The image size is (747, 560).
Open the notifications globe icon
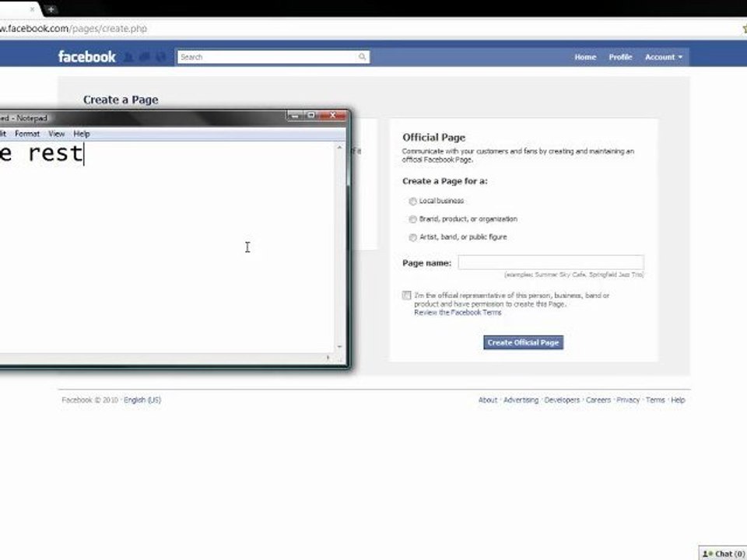(x=160, y=57)
